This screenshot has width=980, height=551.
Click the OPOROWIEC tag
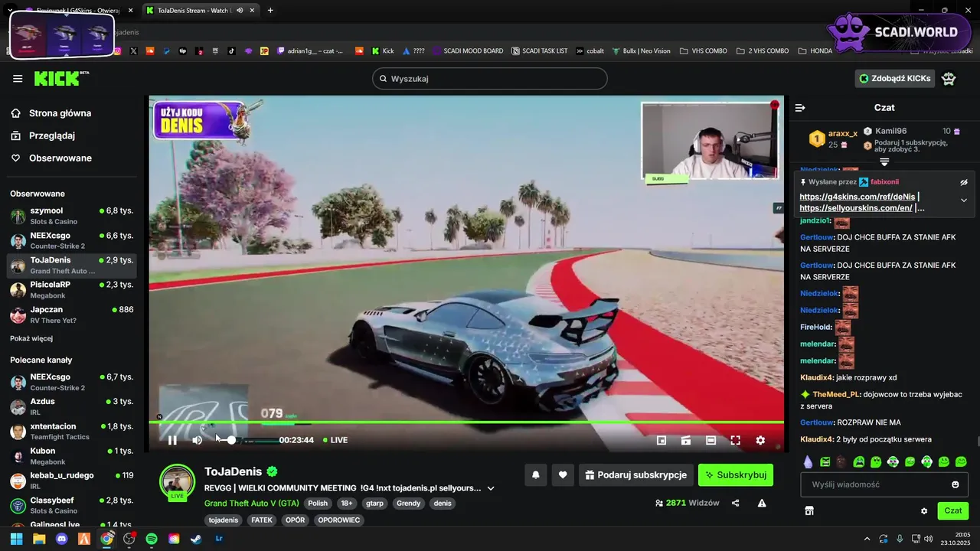tap(339, 520)
